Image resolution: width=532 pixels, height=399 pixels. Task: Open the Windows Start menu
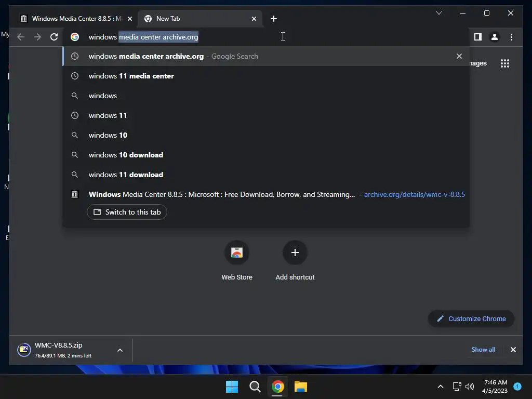(232, 387)
